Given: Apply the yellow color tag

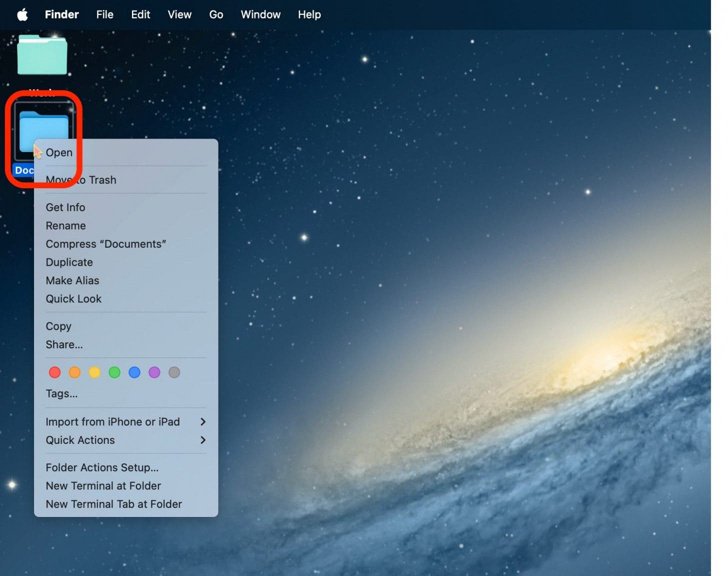Looking at the screenshot, I should pos(94,372).
